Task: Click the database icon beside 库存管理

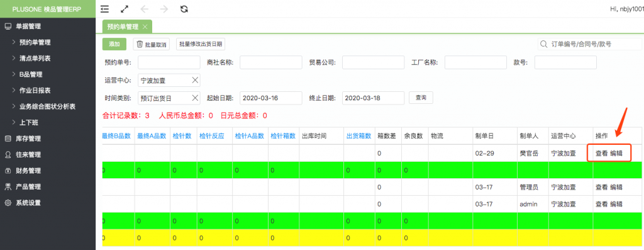Action: pyautogui.click(x=8, y=139)
